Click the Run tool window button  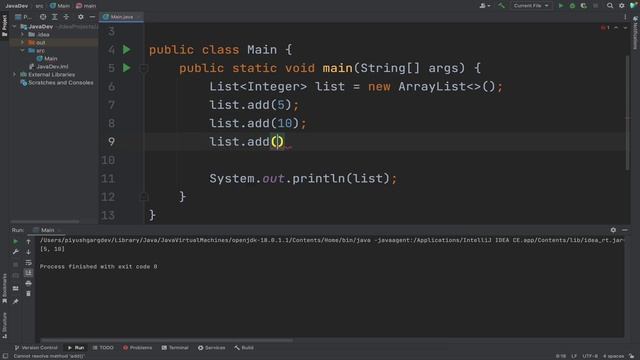pos(76,348)
